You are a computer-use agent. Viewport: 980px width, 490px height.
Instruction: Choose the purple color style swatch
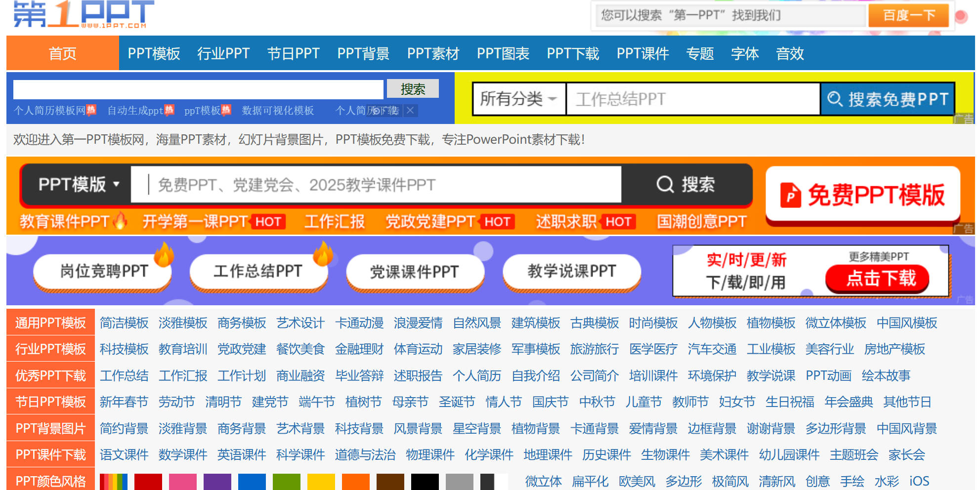pyautogui.click(x=217, y=482)
